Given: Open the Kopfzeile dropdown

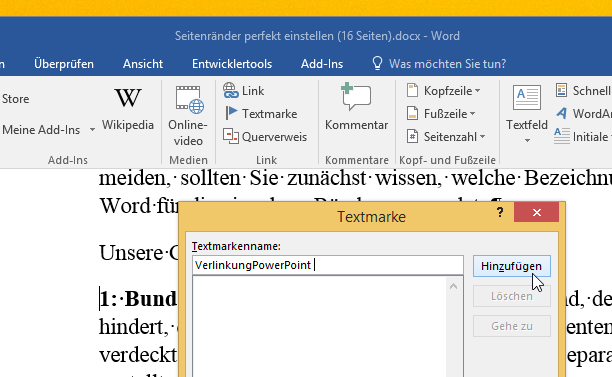Looking at the screenshot, I should coord(443,91).
